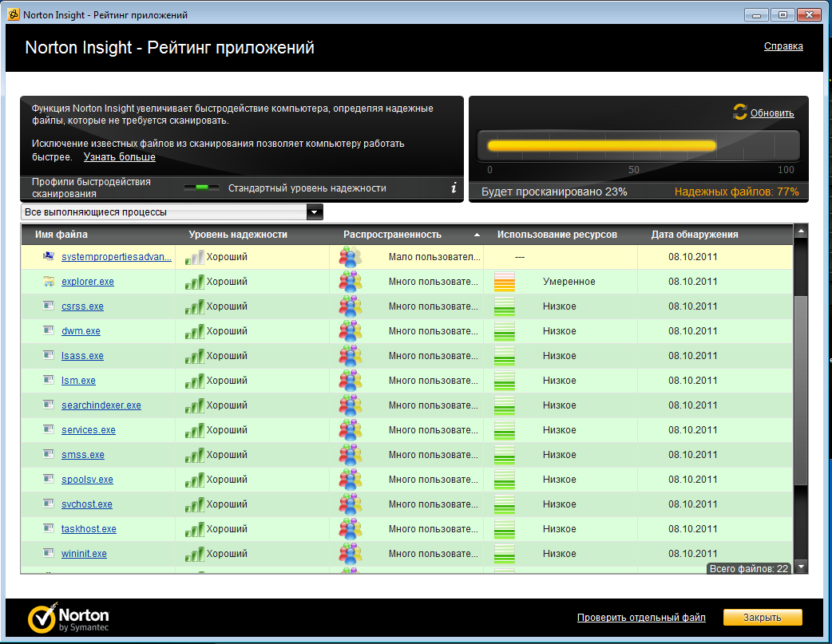The width and height of the screenshot is (832, 644).
Task: Click the yellow trusted files progress bar
Action: pyautogui.click(x=602, y=146)
